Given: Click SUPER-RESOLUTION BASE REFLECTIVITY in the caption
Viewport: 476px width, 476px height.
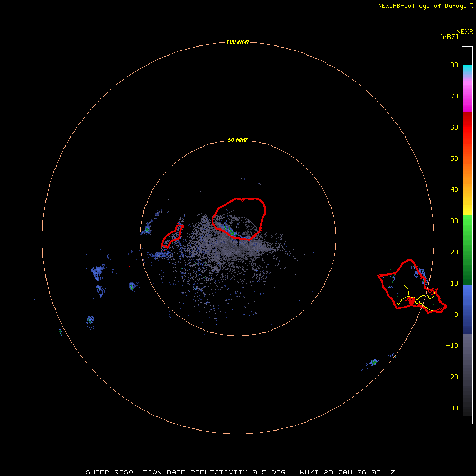Looking at the screenshot, I should pyautogui.click(x=167, y=472).
